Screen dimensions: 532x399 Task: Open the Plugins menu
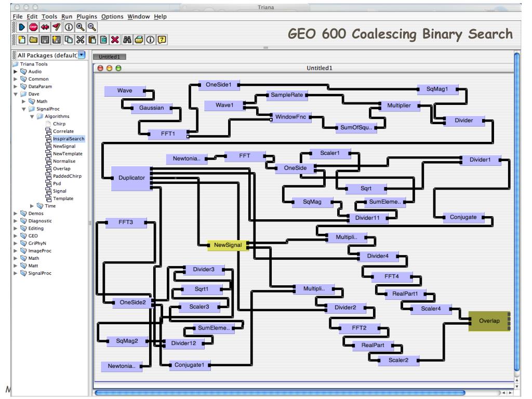point(87,16)
